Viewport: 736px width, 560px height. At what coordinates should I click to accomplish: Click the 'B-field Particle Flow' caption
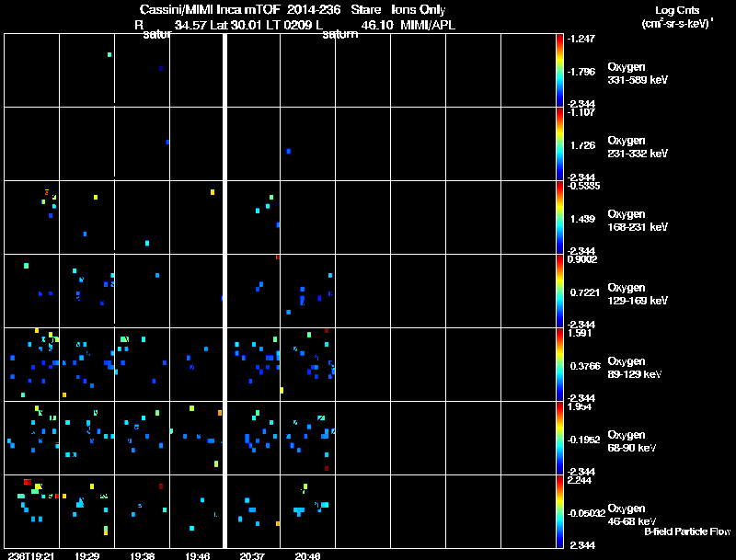pos(687,531)
